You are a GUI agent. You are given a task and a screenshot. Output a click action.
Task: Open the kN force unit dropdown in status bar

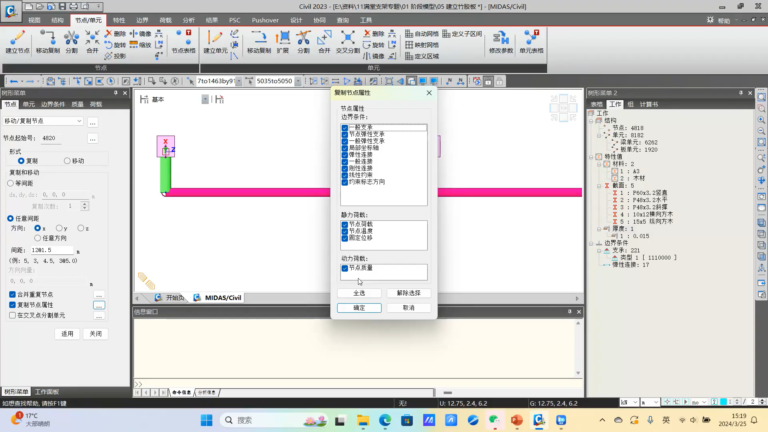pyautogui.click(x=629, y=402)
